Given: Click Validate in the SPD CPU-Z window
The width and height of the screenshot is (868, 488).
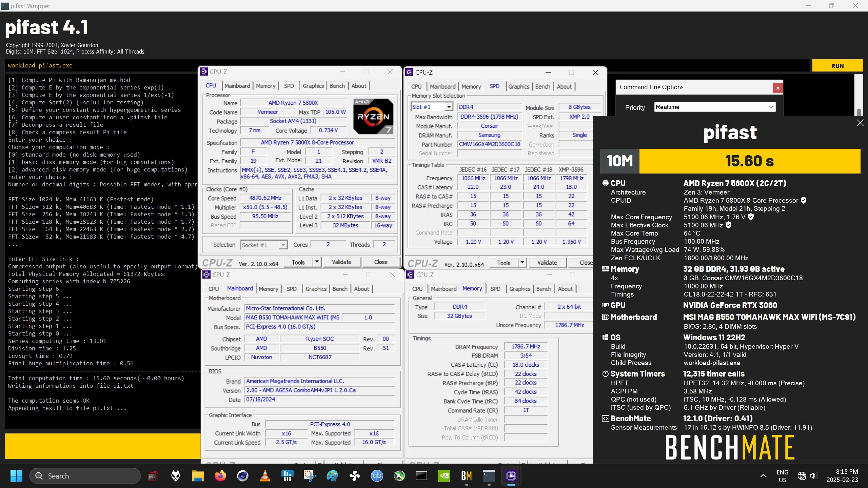Looking at the screenshot, I should [547, 263].
